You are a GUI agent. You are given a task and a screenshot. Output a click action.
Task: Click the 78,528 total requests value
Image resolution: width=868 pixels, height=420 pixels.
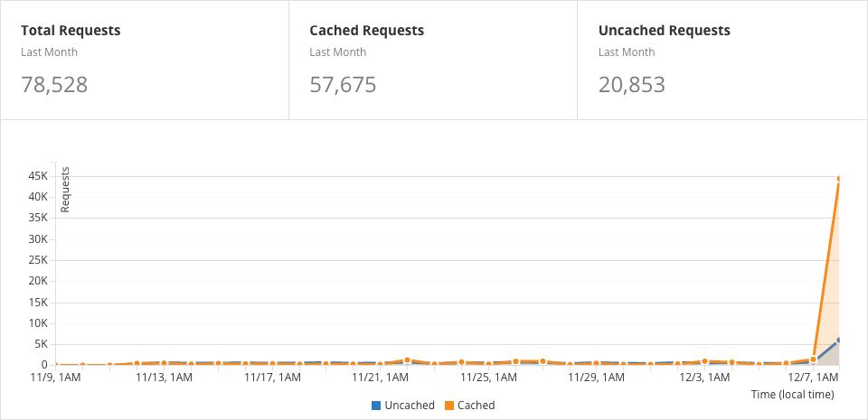(x=54, y=86)
